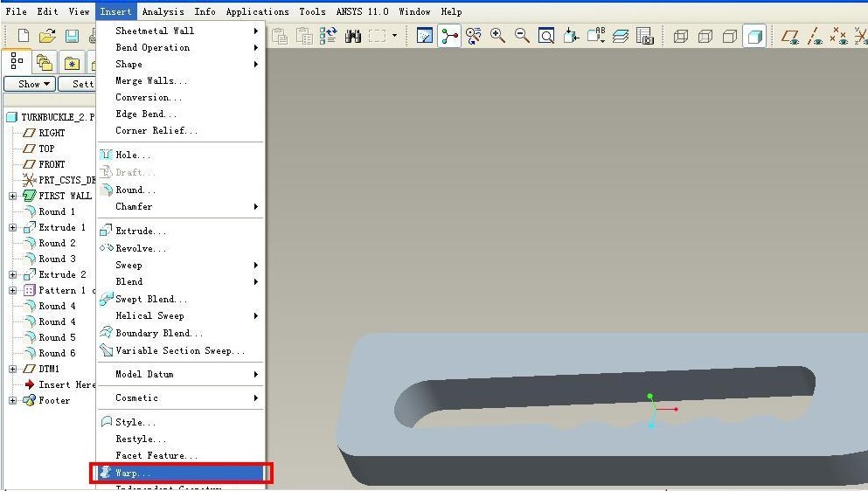Open the Show dropdown button
Viewport: 868px width, 491px height.
(30, 84)
